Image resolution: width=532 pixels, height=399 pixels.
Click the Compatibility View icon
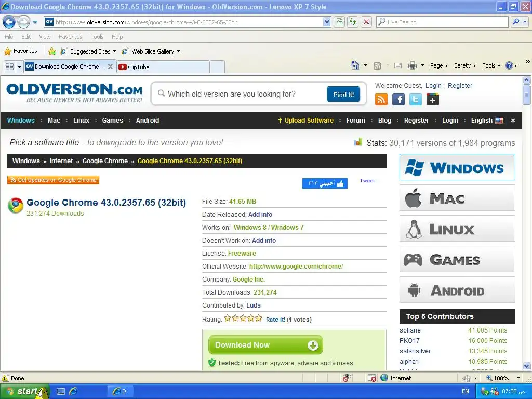(339, 22)
